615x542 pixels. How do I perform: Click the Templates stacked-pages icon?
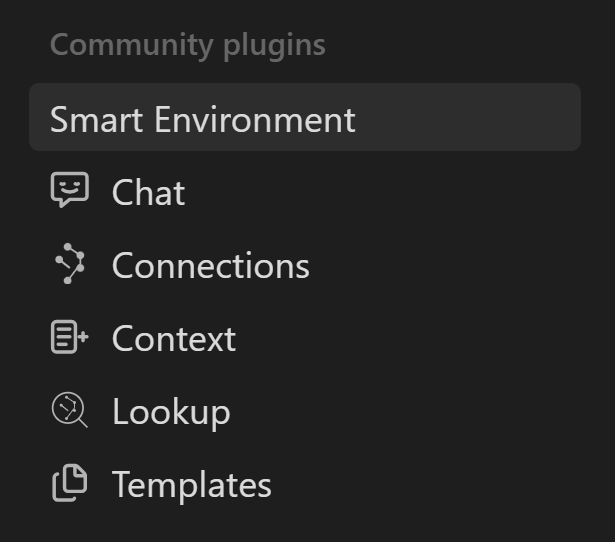(x=69, y=484)
